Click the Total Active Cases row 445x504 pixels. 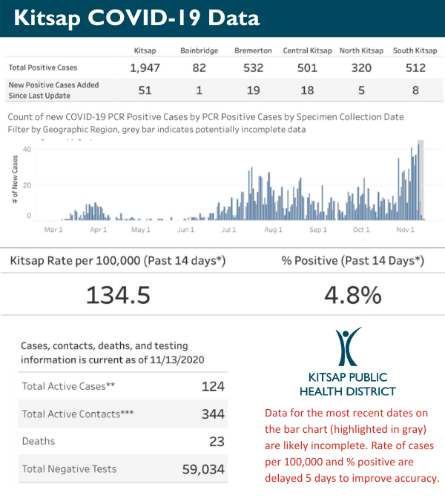[x=123, y=386]
